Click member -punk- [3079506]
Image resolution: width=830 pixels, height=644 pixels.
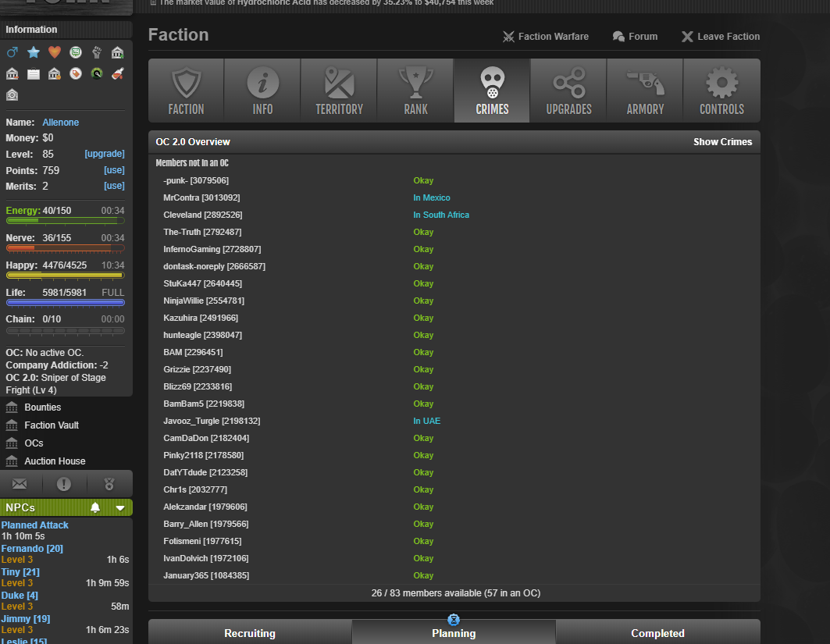pos(196,180)
